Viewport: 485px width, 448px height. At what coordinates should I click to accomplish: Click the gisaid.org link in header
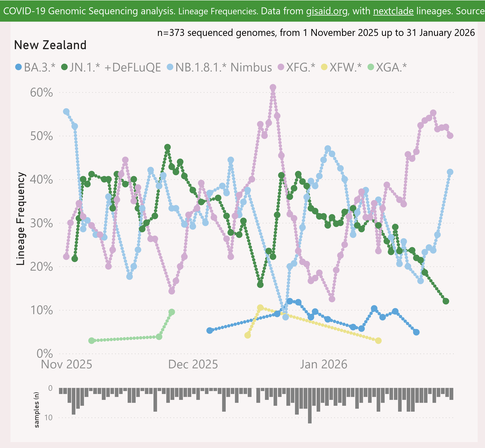click(327, 11)
